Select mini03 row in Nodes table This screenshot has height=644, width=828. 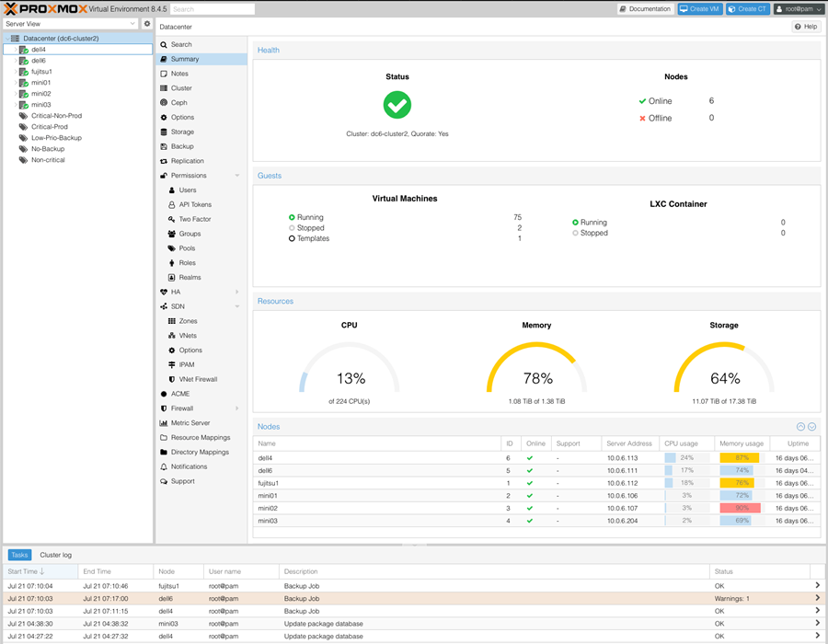(535, 521)
